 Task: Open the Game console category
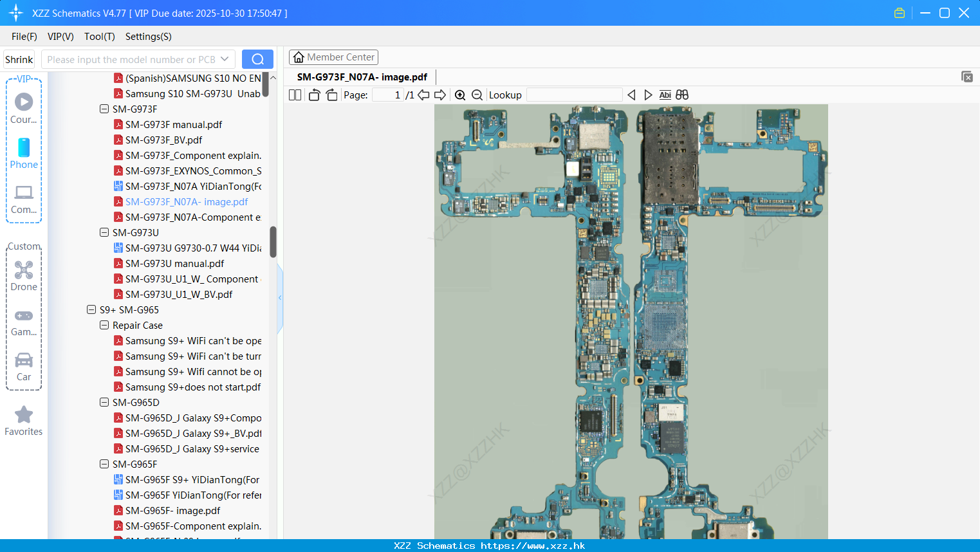pyautogui.click(x=24, y=322)
